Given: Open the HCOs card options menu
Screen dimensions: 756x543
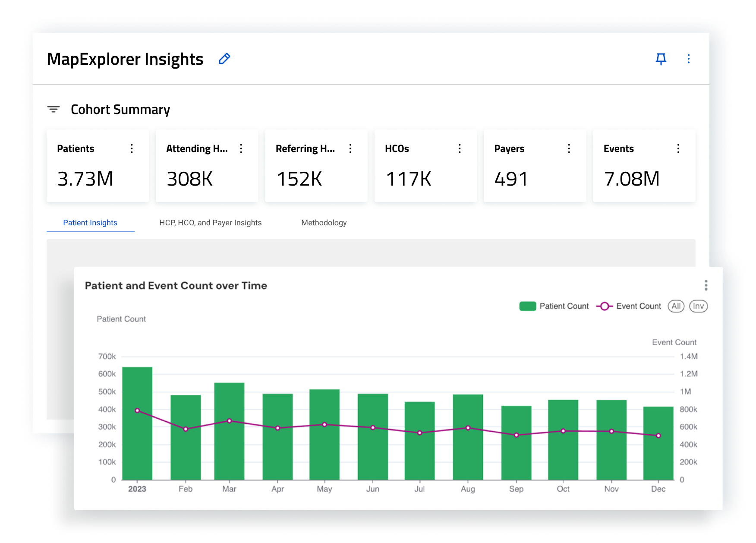Looking at the screenshot, I should pos(460,148).
